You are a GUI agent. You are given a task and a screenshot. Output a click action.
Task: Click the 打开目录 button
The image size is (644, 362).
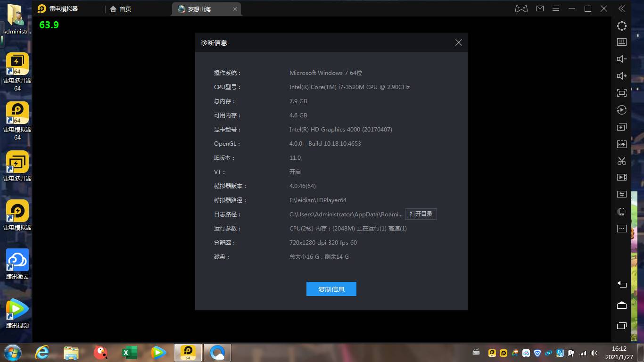pos(421,214)
